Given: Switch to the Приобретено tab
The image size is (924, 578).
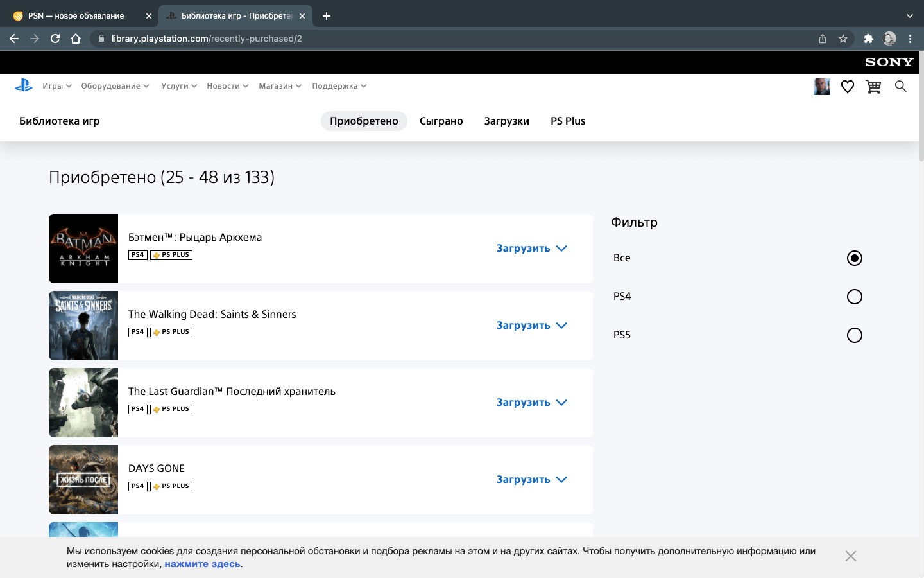Looking at the screenshot, I should point(364,121).
